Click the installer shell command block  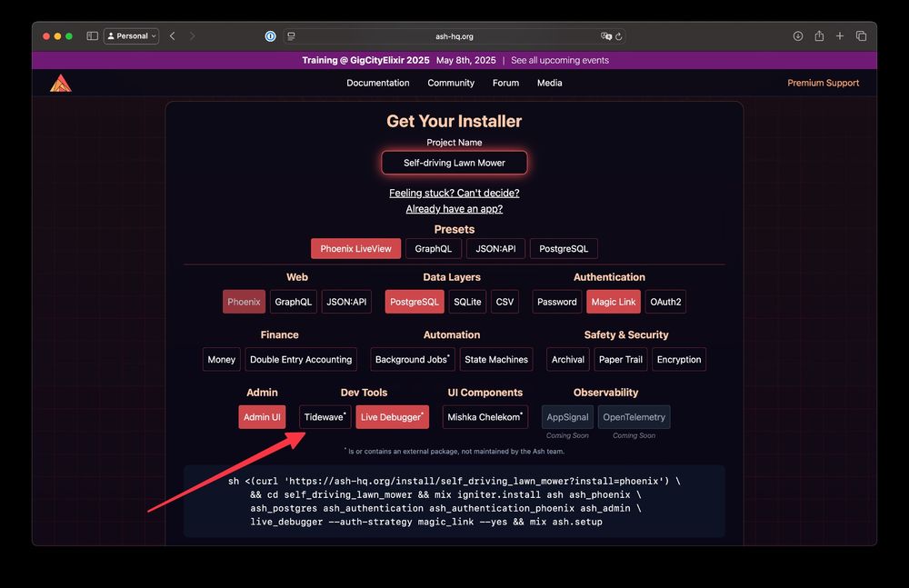point(454,502)
